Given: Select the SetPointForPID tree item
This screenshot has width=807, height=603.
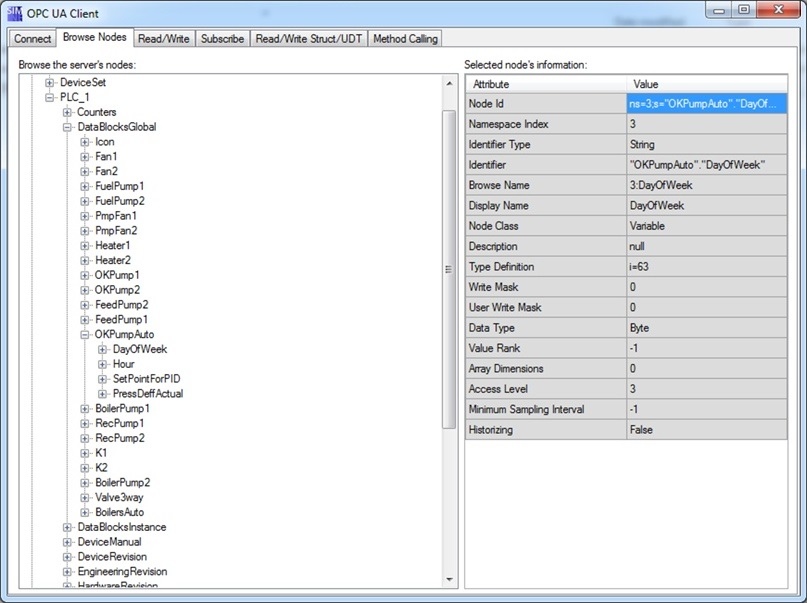Looking at the screenshot, I should 147,379.
